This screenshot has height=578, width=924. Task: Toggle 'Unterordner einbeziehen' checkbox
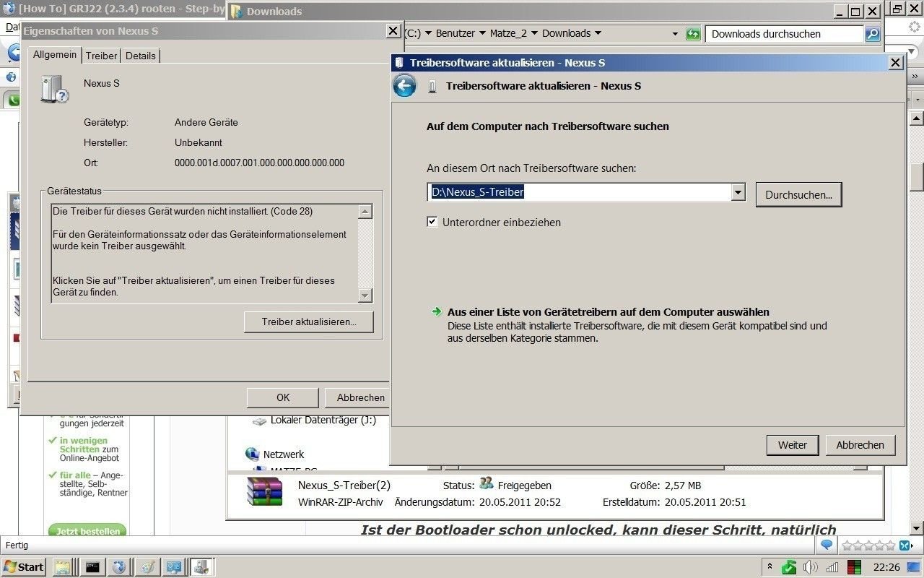click(432, 222)
